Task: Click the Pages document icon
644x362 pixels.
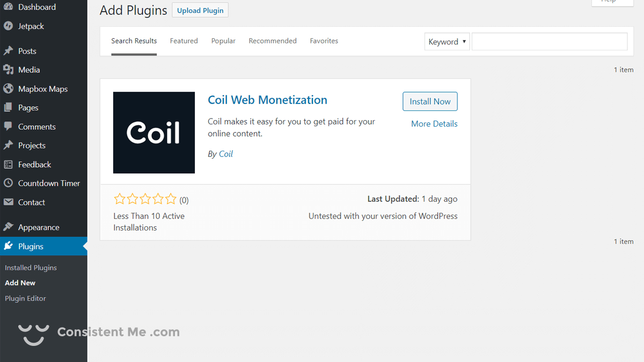Action: [8, 108]
